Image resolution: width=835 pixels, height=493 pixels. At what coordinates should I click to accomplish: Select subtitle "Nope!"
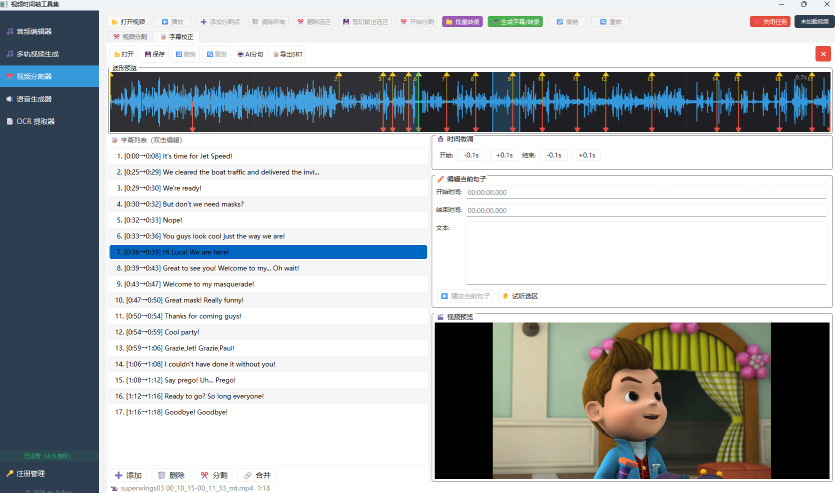pyautogui.click(x=268, y=220)
